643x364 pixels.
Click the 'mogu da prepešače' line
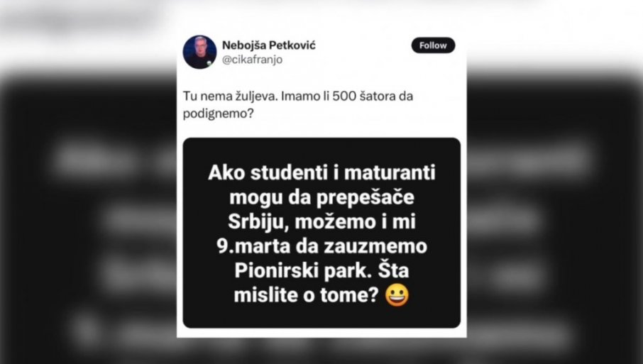(321, 197)
